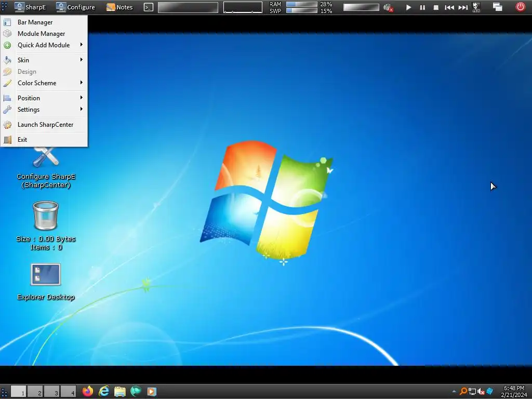Select the Explorer Desktop icon

coord(46,282)
